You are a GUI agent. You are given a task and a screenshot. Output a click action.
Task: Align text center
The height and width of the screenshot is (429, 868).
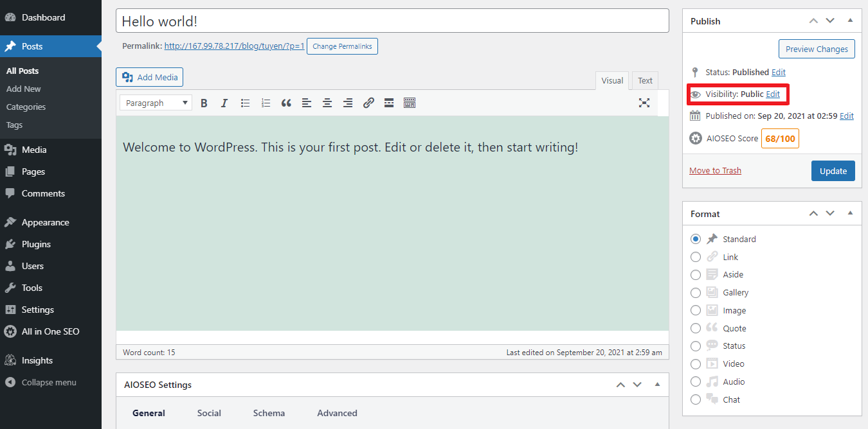coord(327,103)
